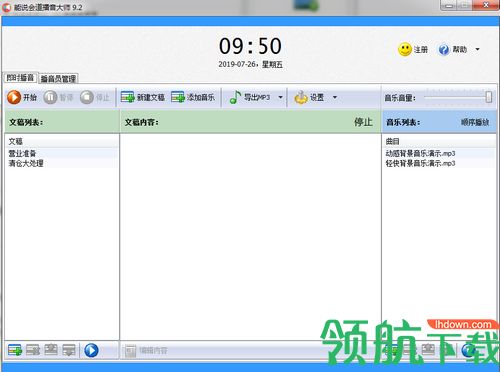Click 添加音乐 to add music
The height and width of the screenshot is (372, 500).
click(193, 97)
